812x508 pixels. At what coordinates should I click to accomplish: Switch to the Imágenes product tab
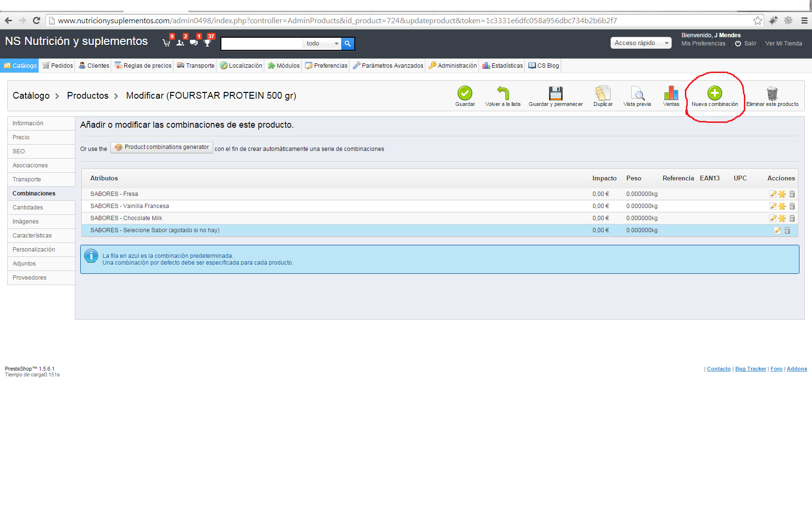(41, 222)
